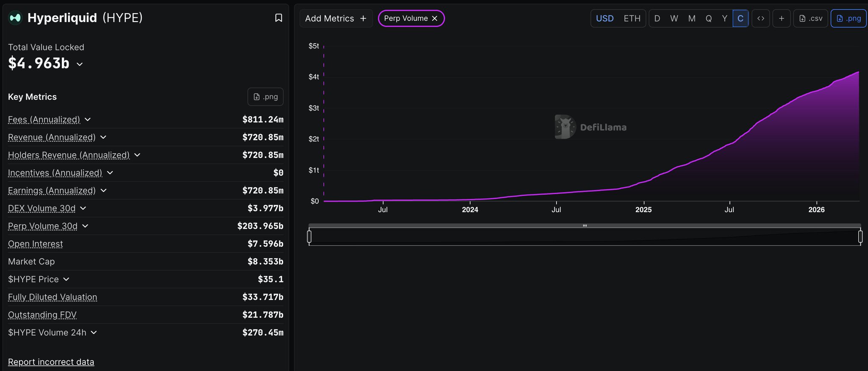Click Report incorrect data link

pos(51,362)
